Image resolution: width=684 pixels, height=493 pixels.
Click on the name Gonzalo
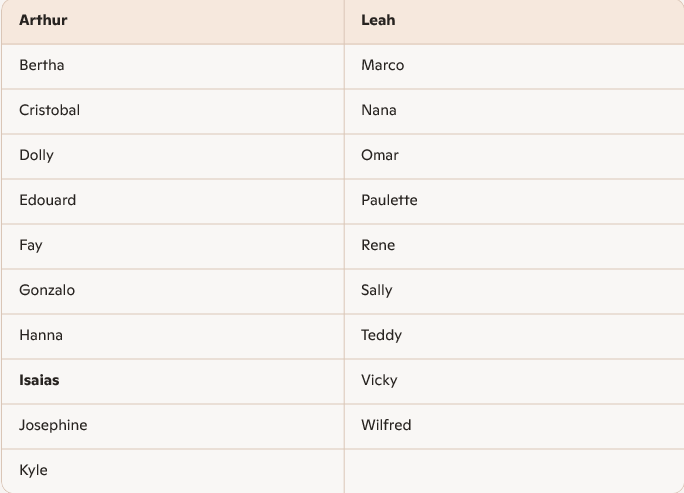coord(47,290)
